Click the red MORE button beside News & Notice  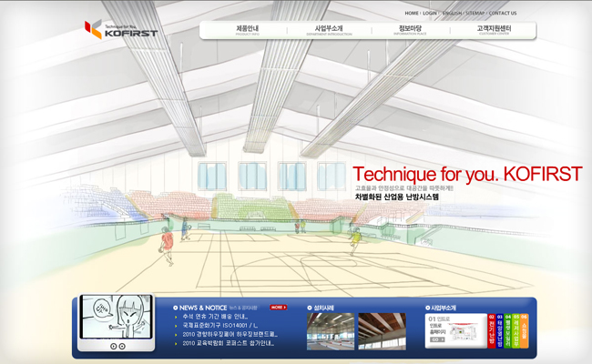click(279, 308)
